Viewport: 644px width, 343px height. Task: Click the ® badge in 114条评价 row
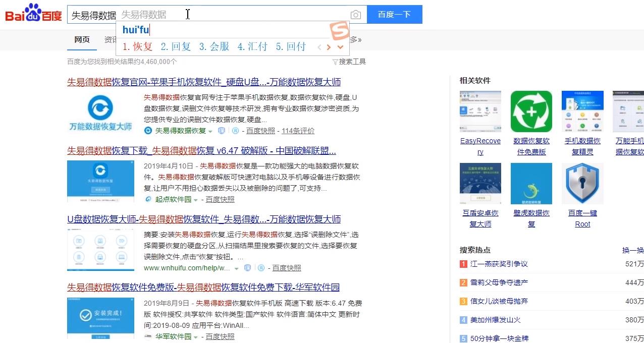coord(235,131)
